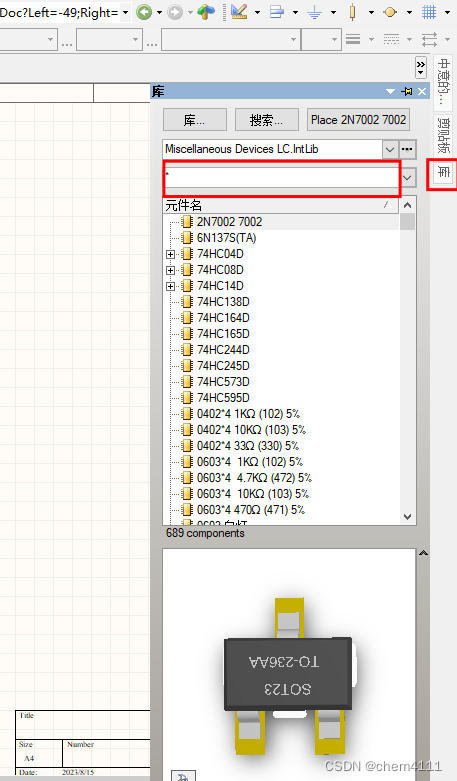This screenshot has height=781, width=457.
Task: Select 0603*4 10KΩ (103) 5% component
Action: click(x=253, y=494)
